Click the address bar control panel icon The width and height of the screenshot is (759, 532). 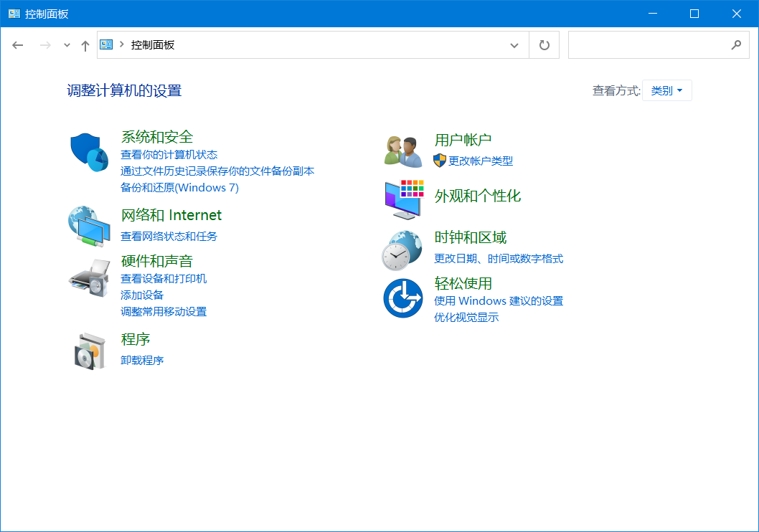[106, 44]
